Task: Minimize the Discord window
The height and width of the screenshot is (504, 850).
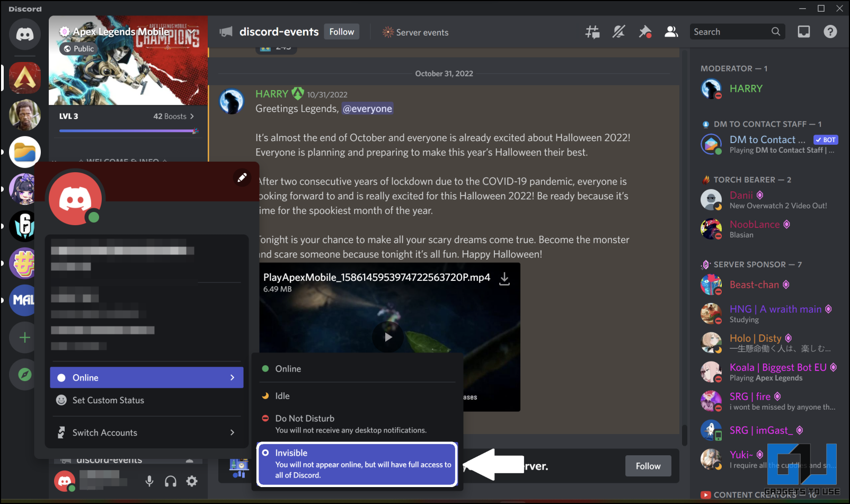Action: 802,8
